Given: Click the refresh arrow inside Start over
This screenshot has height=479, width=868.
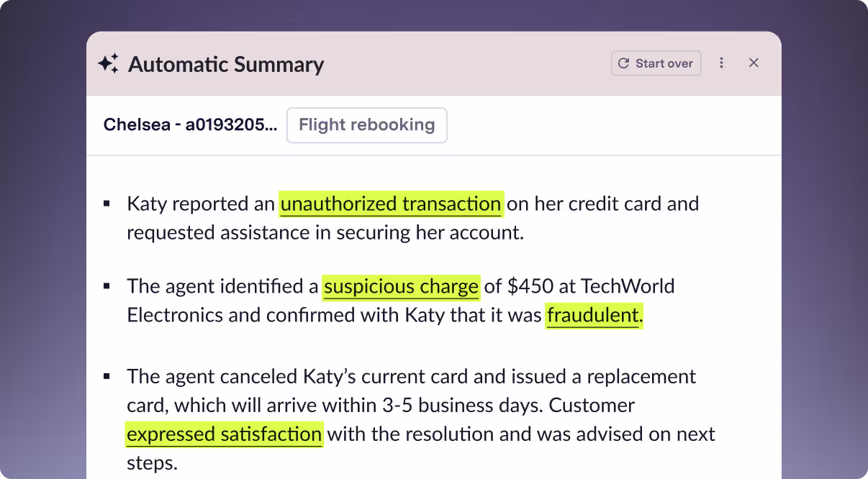Looking at the screenshot, I should click(x=623, y=63).
